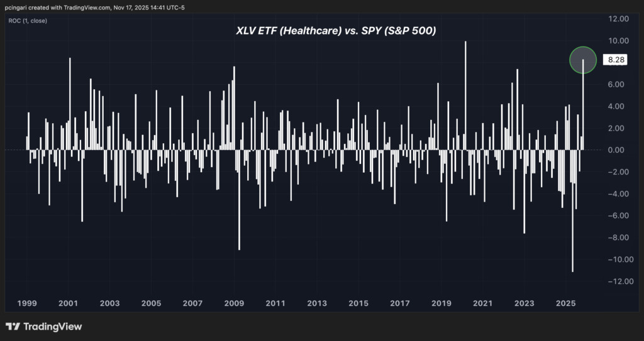Click the green circle highlight marker
The width and height of the screenshot is (644, 341).
(582, 60)
